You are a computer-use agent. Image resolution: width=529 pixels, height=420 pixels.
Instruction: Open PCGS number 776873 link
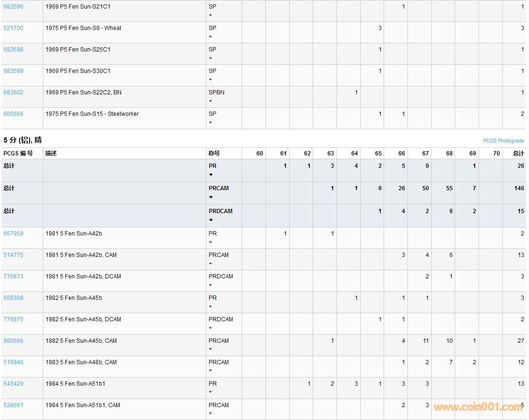13,277
